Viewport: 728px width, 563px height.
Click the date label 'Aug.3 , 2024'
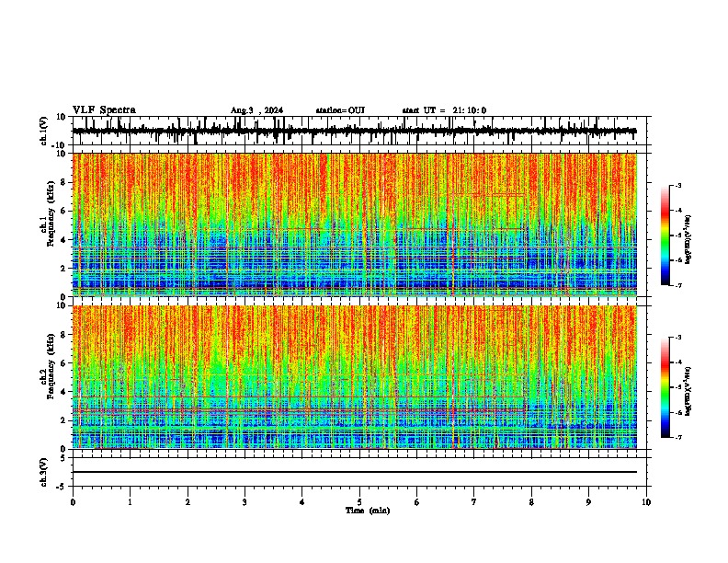[256, 110]
